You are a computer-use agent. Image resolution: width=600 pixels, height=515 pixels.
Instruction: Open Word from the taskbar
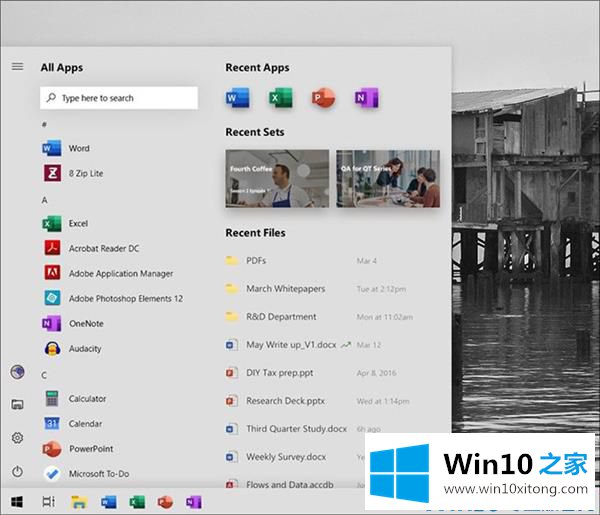pos(109,502)
